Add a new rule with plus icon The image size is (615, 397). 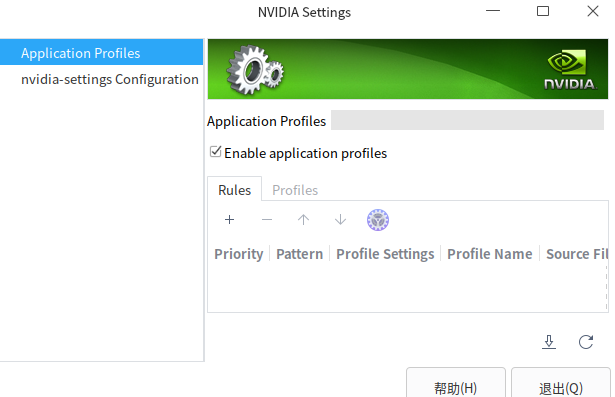(229, 220)
